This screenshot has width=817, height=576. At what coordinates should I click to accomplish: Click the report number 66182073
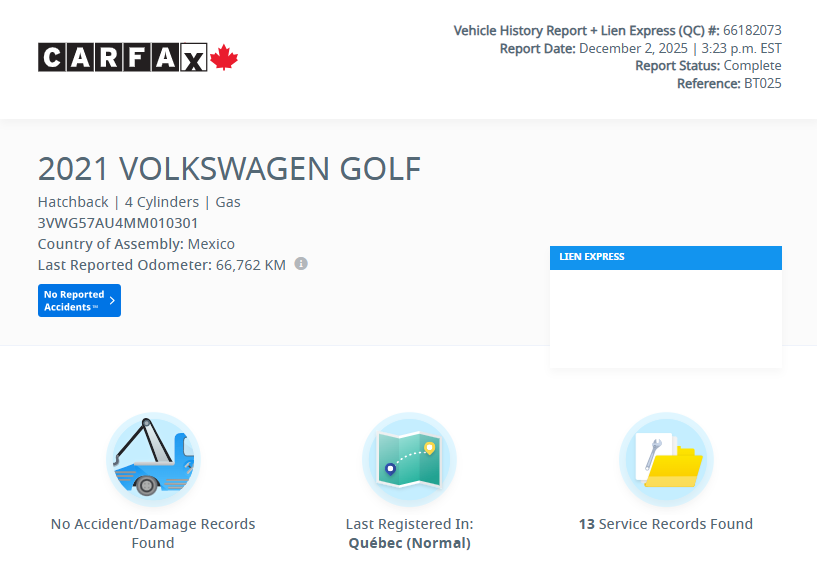752,30
